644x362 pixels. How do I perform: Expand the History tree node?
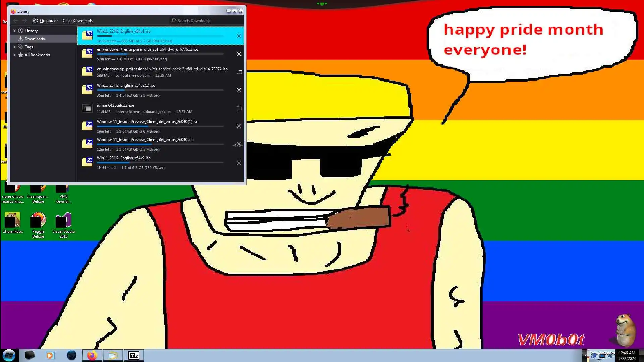14,31
